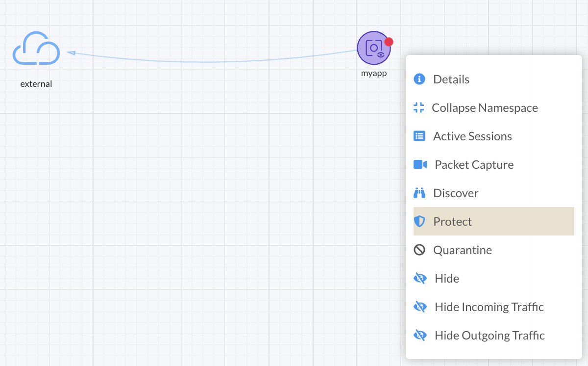This screenshot has height=366, width=588.
Task: Select the external cloud node icon
Action: [x=36, y=49]
